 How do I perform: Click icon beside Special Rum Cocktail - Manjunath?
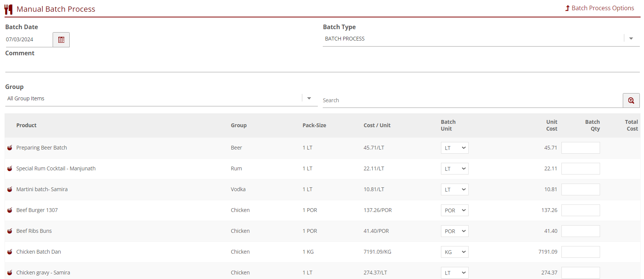(x=10, y=169)
